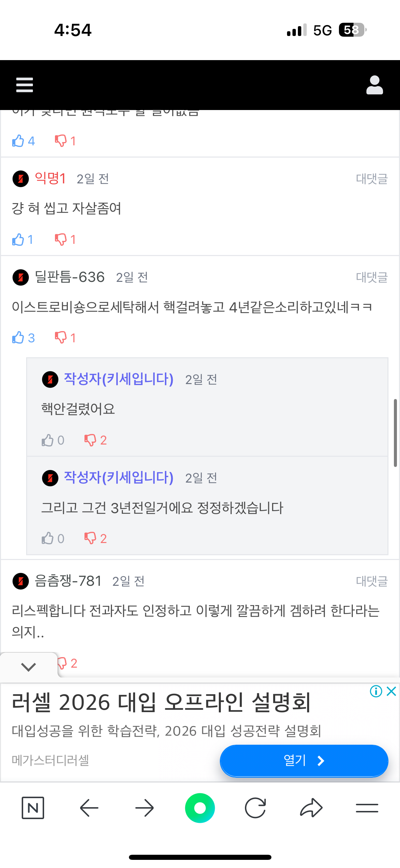Tap the Naver home N icon

pos(33,808)
